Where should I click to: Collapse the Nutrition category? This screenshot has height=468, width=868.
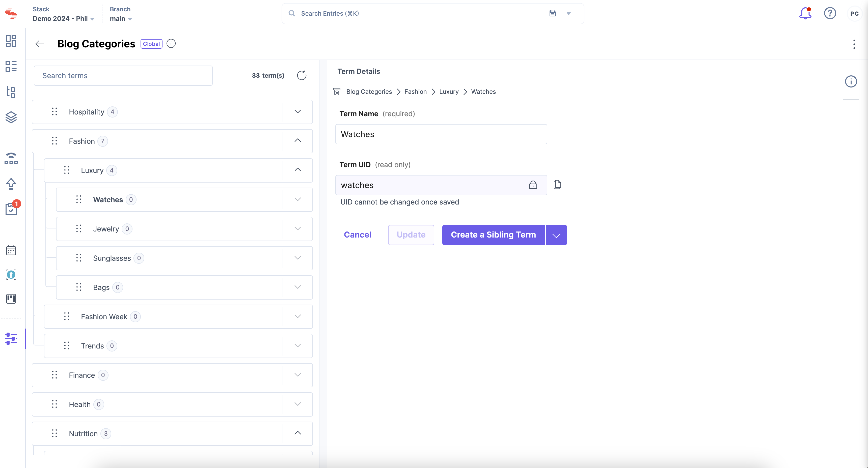pos(297,433)
